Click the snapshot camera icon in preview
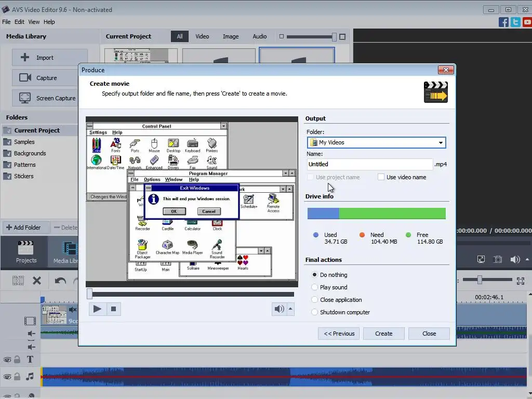Image resolution: width=532 pixels, height=399 pixels. 498,260
